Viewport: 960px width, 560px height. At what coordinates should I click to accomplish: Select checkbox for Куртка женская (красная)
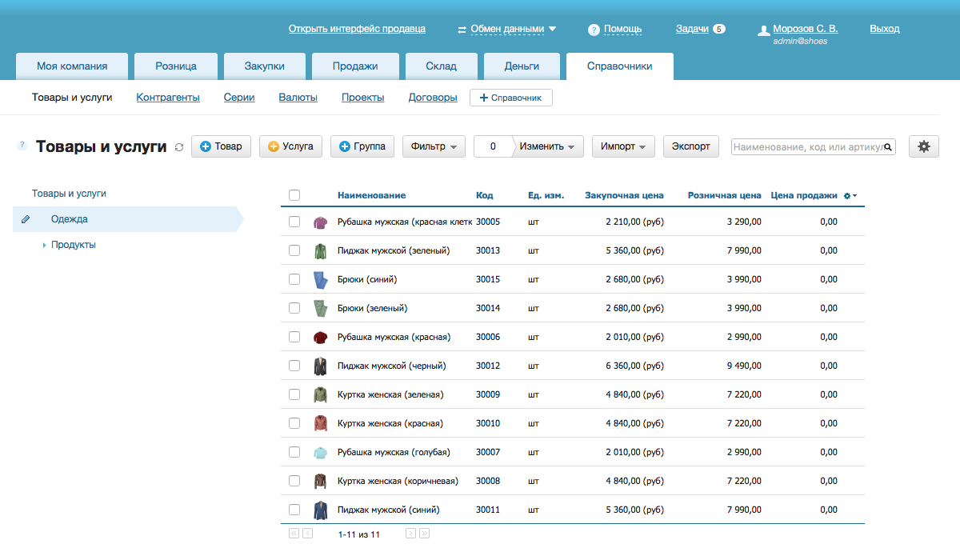tap(294, 423)
